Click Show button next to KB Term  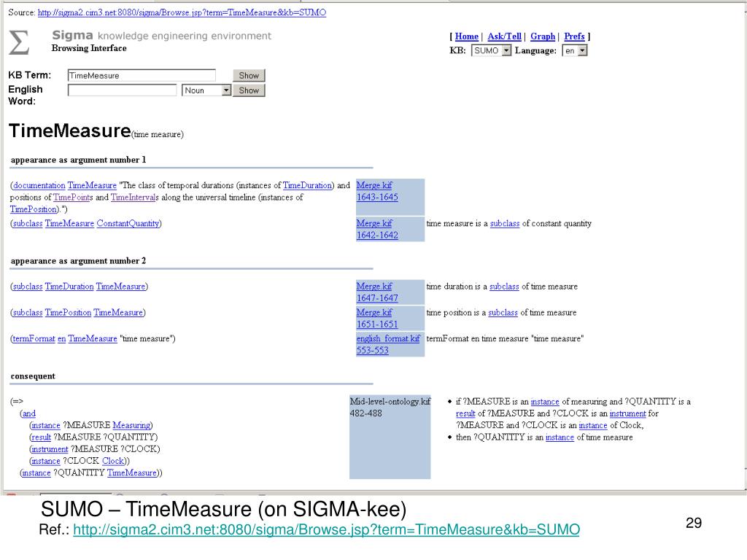pyautogui.click(x=249, y=75)
